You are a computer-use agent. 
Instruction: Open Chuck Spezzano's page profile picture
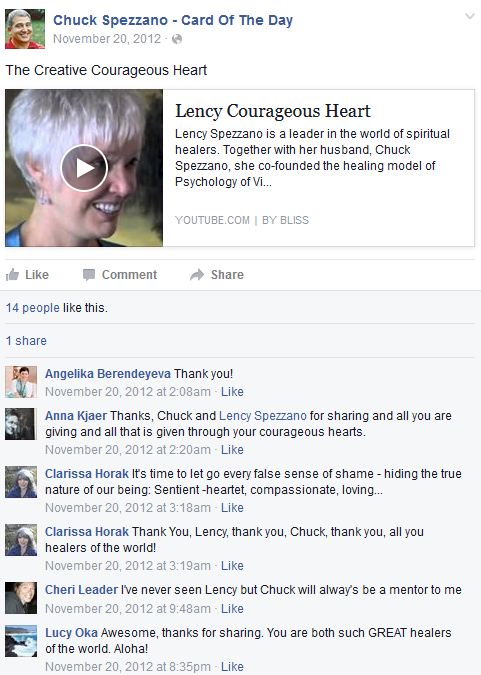(x=25, y=29)
